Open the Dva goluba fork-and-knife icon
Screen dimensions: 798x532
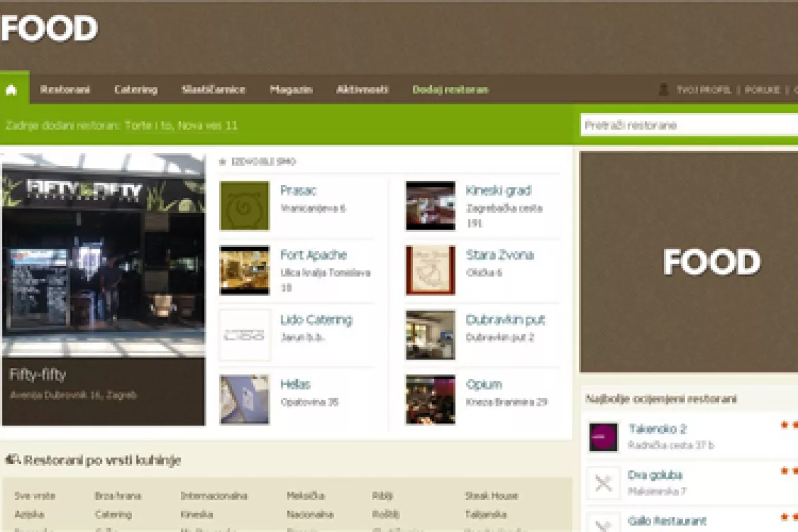[x=604, y=483]
